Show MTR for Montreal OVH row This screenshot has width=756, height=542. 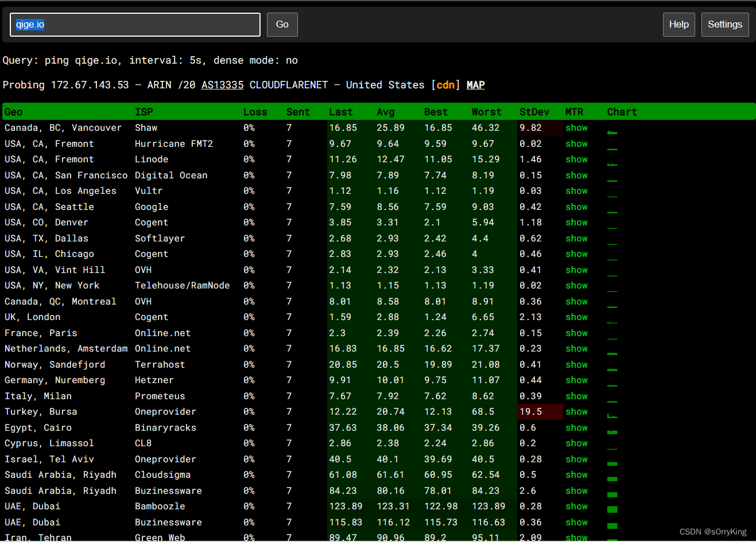pos(576,302)
